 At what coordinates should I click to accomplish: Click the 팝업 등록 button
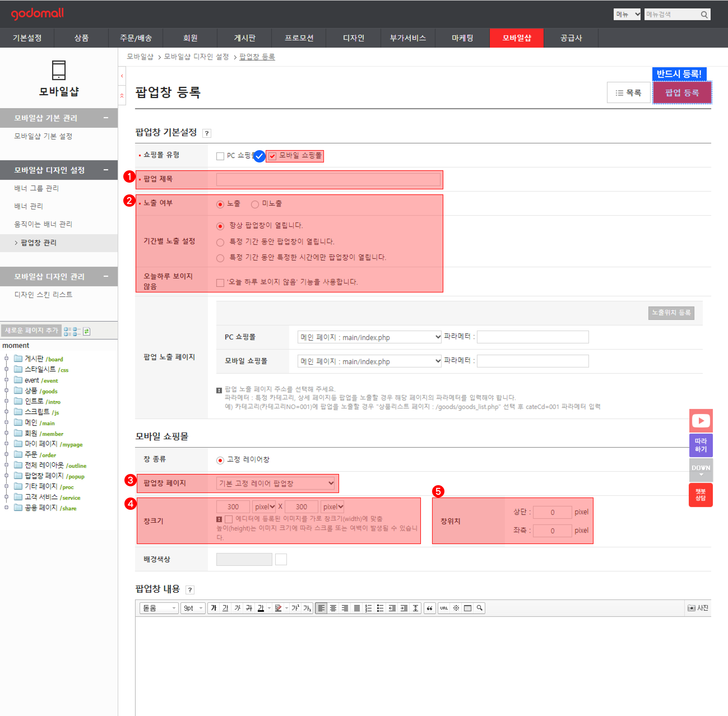(682, 93)
